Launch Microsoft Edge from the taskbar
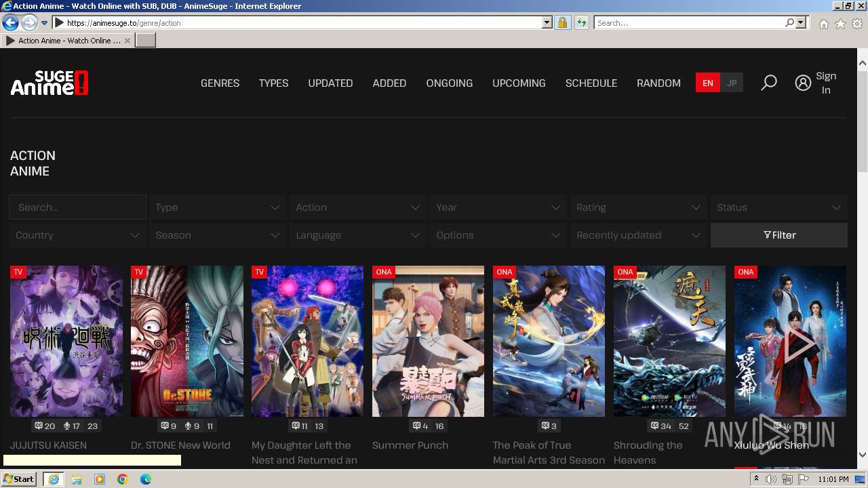 [x=146, y=479]
